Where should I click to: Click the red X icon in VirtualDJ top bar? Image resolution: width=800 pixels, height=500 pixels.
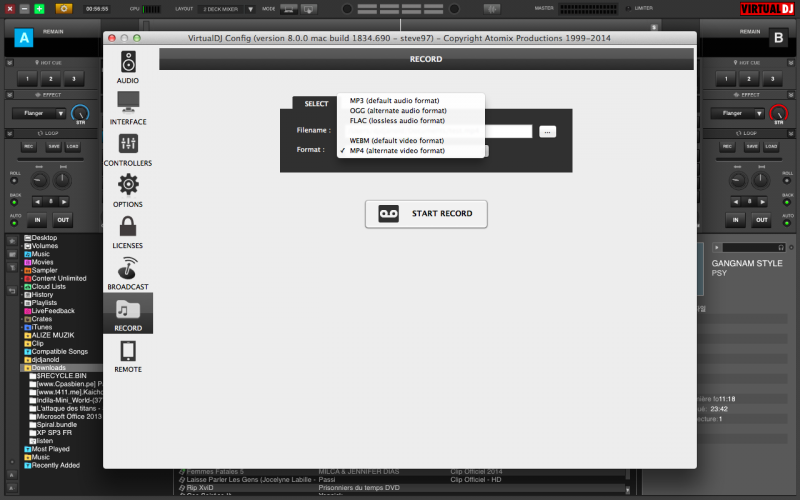click(x=10, y=9)
